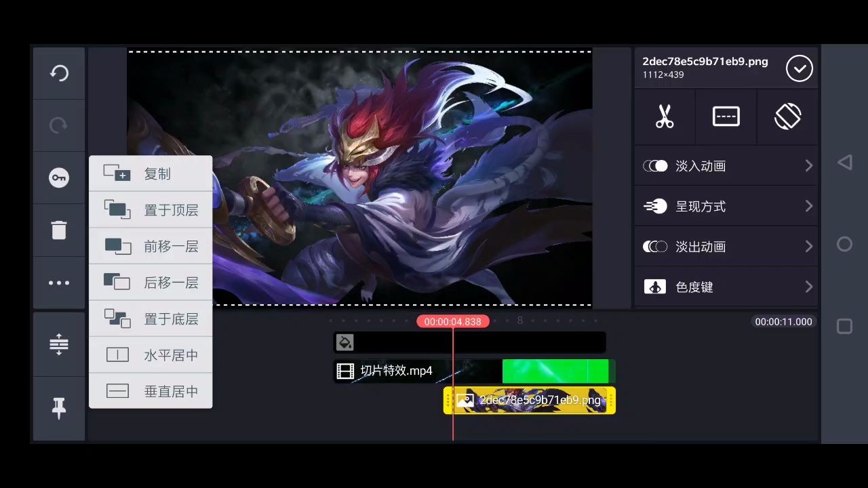Open the dashed rectangle crop tool
Screen dimensions: 868x488
(x=726, y=117)
